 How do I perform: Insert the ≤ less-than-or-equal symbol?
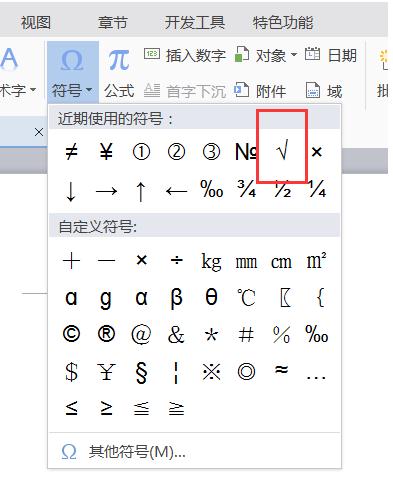coord(71,408)
